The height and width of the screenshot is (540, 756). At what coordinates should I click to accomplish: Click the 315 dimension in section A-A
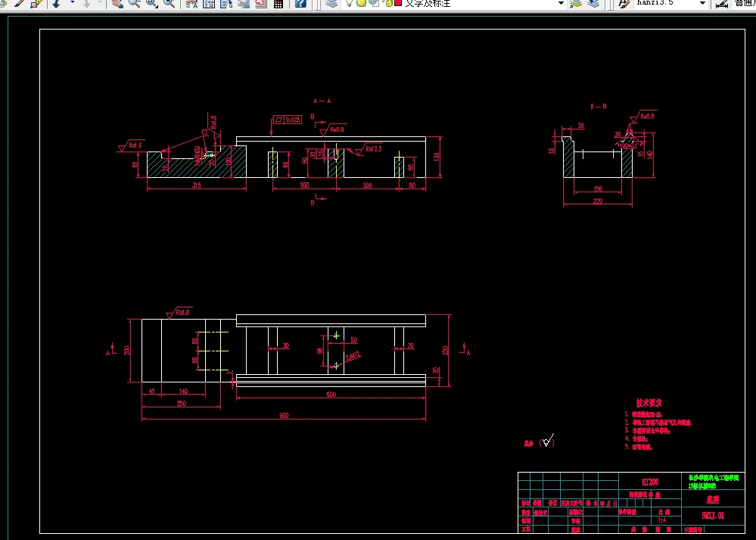[197, 186]
